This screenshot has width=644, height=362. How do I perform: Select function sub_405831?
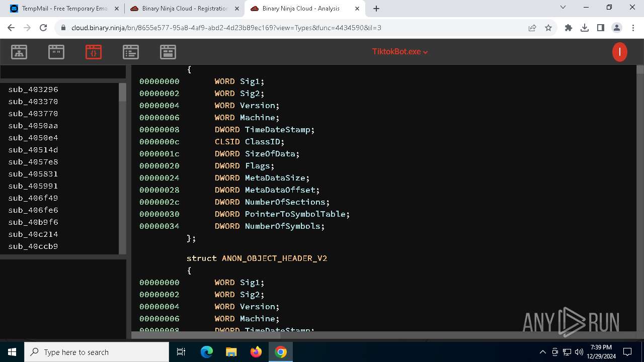[33, 174]
